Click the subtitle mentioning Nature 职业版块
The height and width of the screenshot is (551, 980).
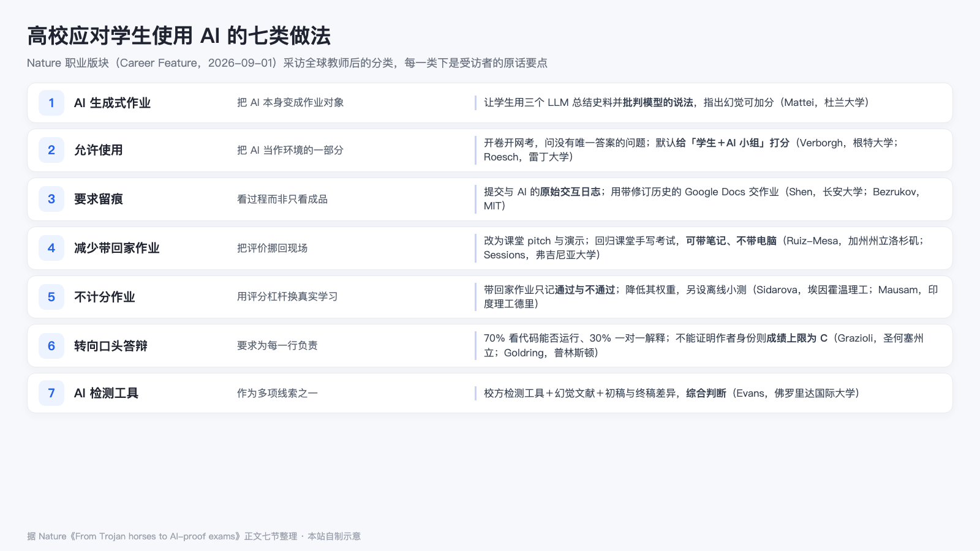[x=287, y=63]
